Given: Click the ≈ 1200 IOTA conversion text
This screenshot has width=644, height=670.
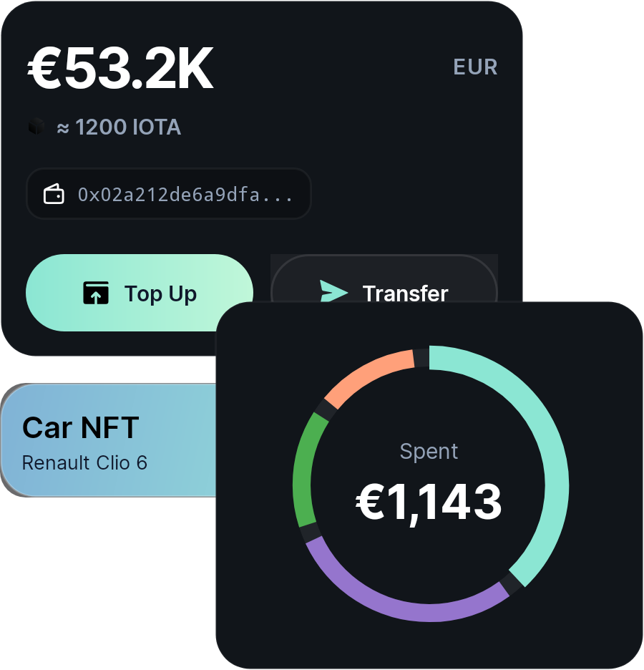Looking at the screenshot, I should [x=119, y=127].
